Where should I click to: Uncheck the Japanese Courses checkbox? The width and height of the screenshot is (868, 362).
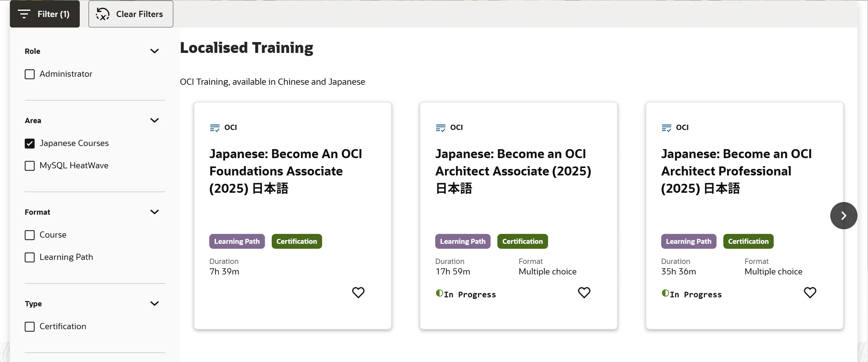pos(30,143)
